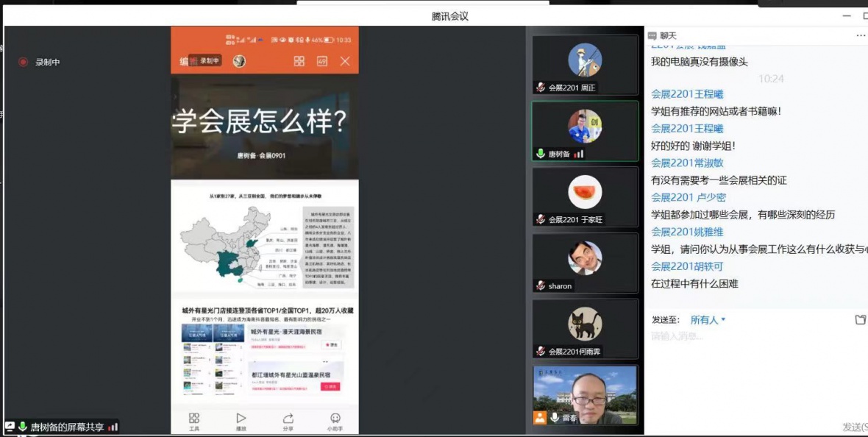Expand the 所有人 recipient dropdown

click(708, 320)
